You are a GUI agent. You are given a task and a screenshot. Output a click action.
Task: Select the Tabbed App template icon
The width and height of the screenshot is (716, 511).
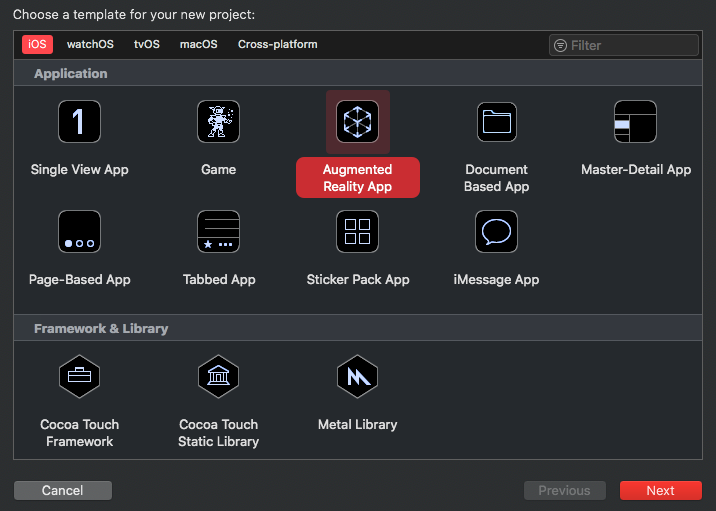click(218, 232)
